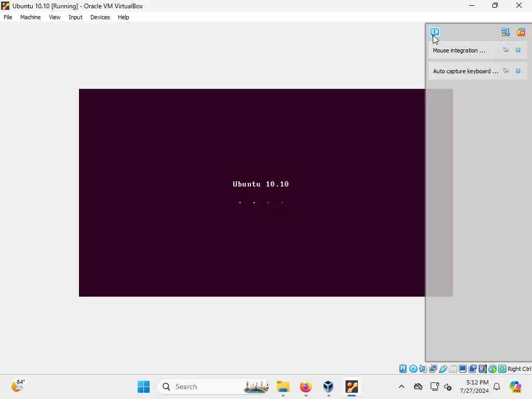Viewport: 532px width, 399px height.
Task: Expand the Mouse integration message text
Action: 459,50
